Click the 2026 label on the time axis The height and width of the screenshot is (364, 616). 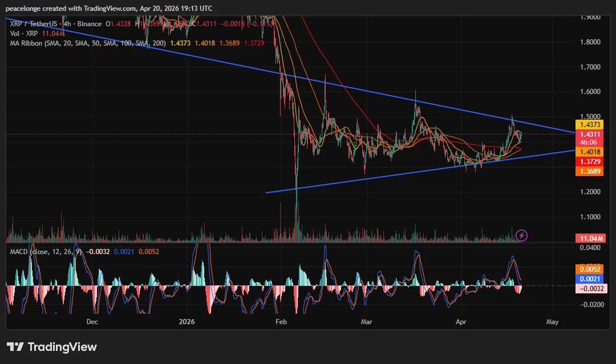click(187, 322)
